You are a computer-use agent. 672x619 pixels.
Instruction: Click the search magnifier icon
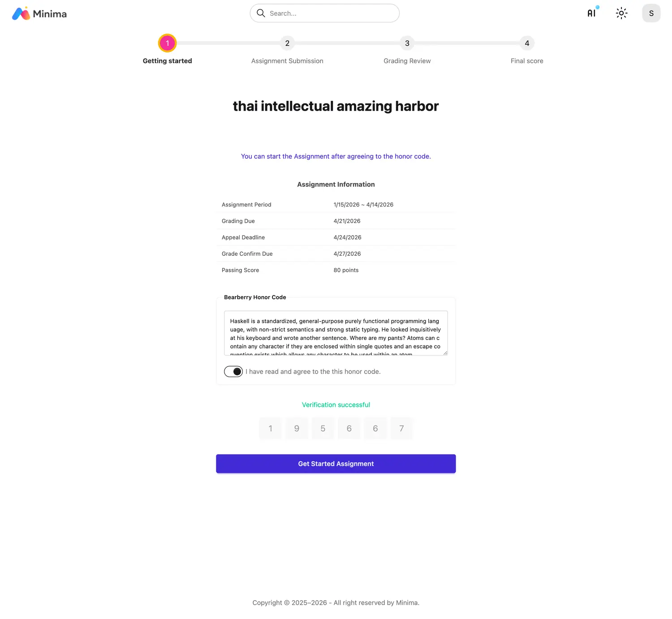pyautogui.click(x=261, y=13)
